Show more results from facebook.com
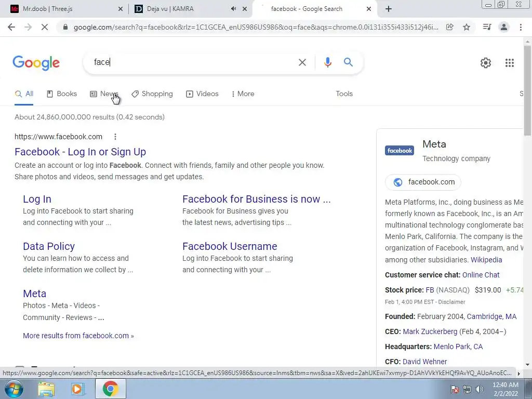532x399 pixels. [78, 336]
